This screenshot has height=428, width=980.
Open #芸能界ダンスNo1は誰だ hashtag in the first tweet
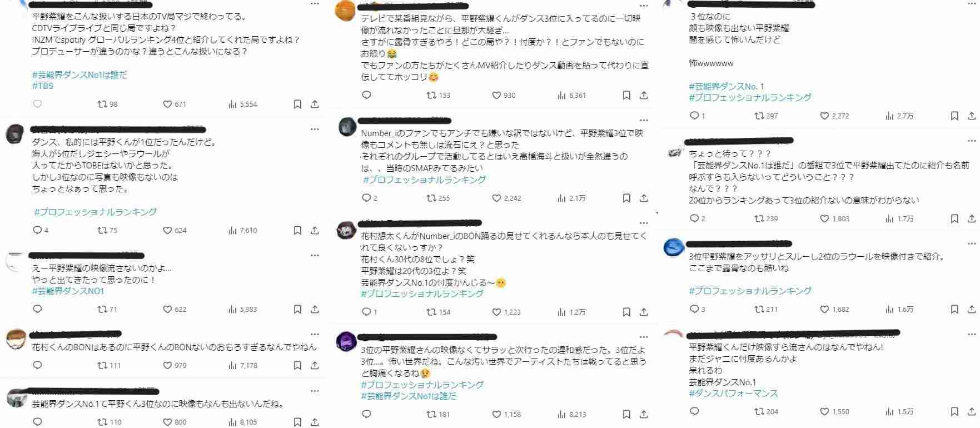tap(79, 74)
